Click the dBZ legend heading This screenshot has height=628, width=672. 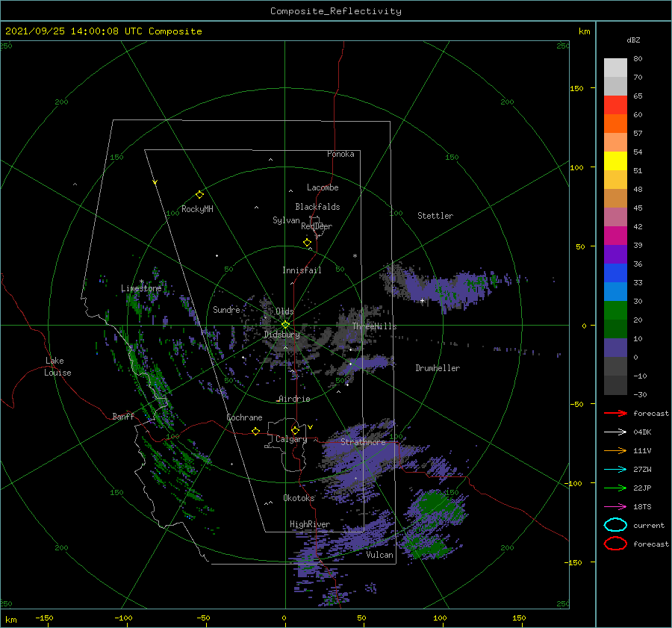633,40
